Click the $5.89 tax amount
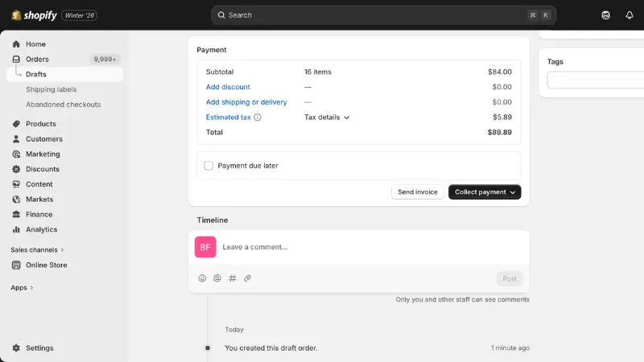 tap(502, 117)
